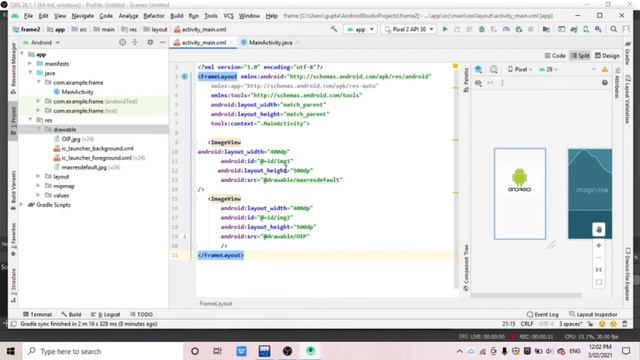Viewport: 640px width, 360px height.
Task: Open the Navigate menu
Action: (83, 16)
